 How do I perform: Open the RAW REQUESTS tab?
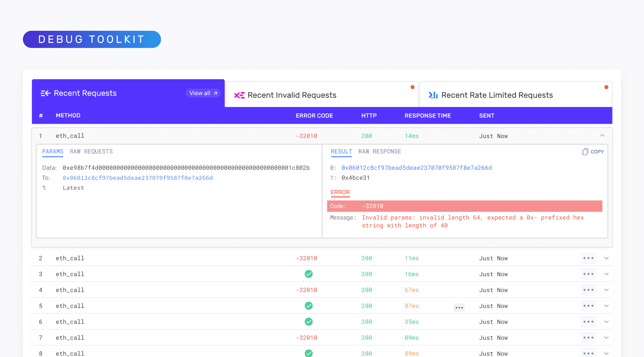pyautogui.click(x=91, y=152)
